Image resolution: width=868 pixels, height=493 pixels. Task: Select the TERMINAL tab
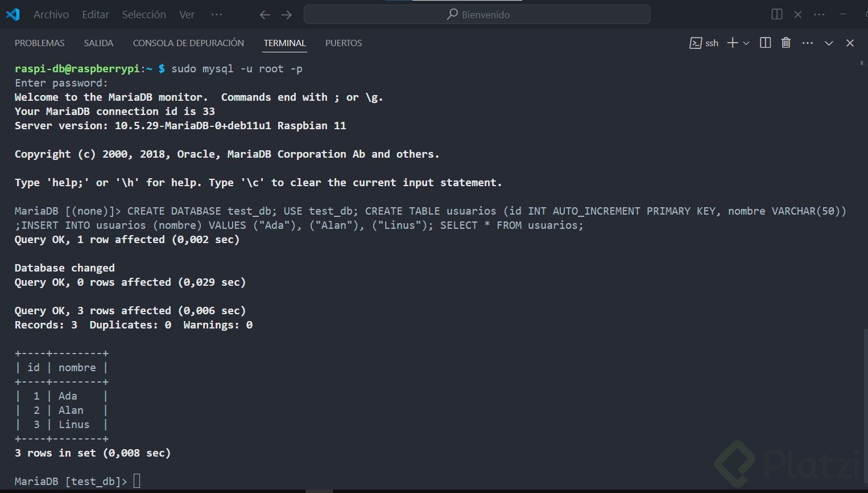click(285, 43)
